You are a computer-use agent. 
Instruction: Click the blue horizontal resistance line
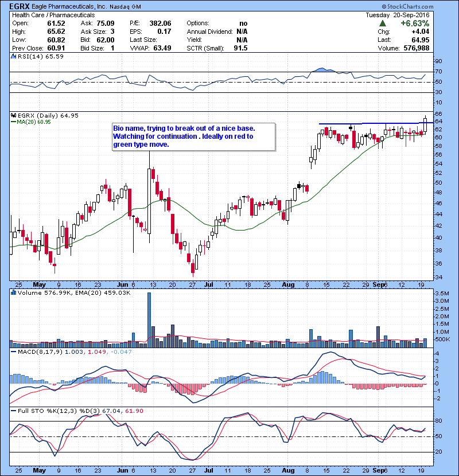376,123
